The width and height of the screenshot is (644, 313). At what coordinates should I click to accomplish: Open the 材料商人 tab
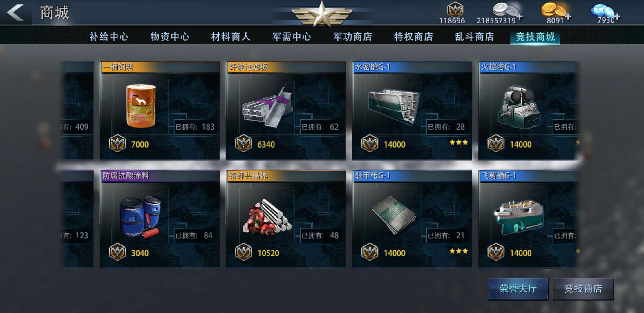click(231, 37)
